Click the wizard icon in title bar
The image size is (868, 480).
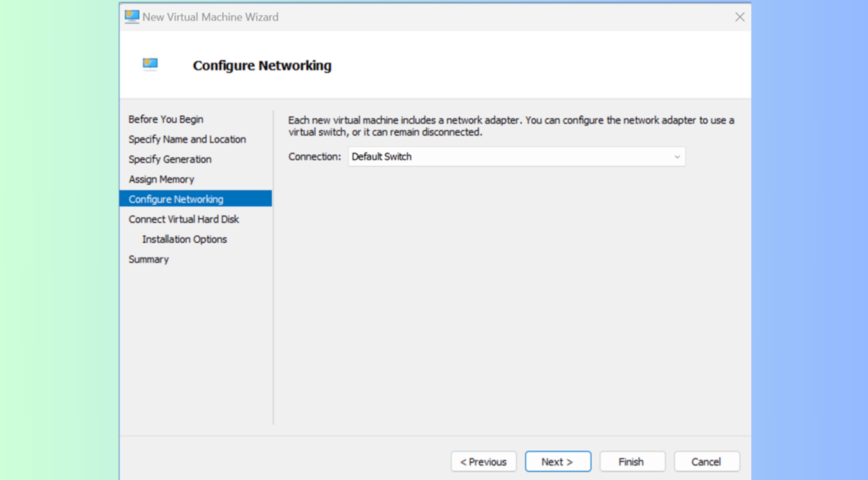[132, 17]
